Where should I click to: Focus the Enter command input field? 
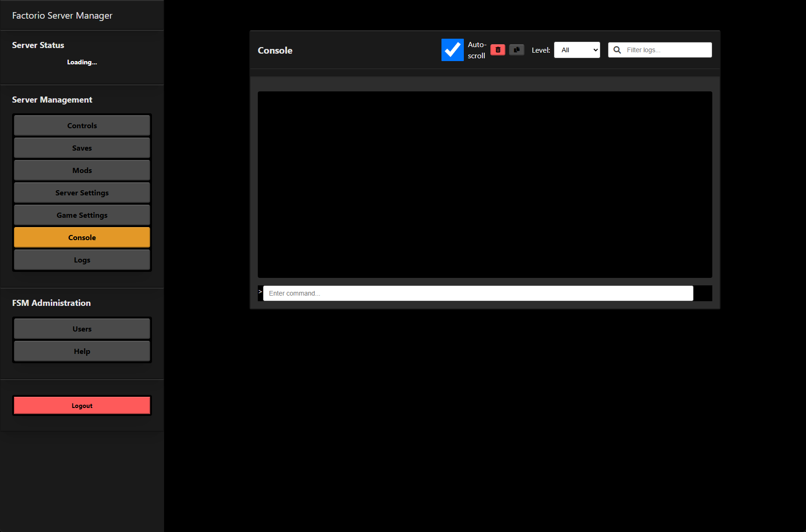(x=478, y=293)
